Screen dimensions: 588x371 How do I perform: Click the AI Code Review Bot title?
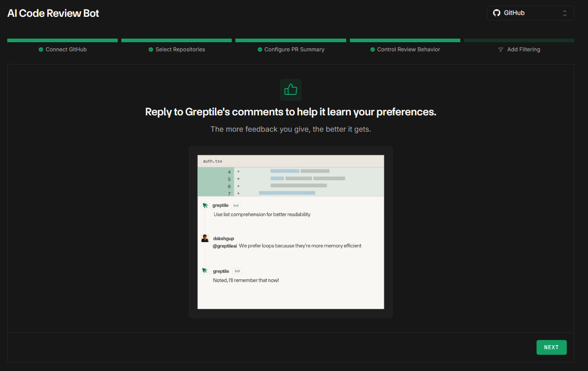tap(53, 13)
